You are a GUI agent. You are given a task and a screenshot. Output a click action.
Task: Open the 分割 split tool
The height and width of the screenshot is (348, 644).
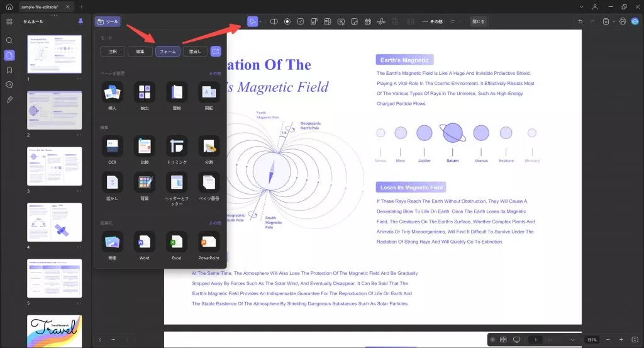click(x=209, y=146)
